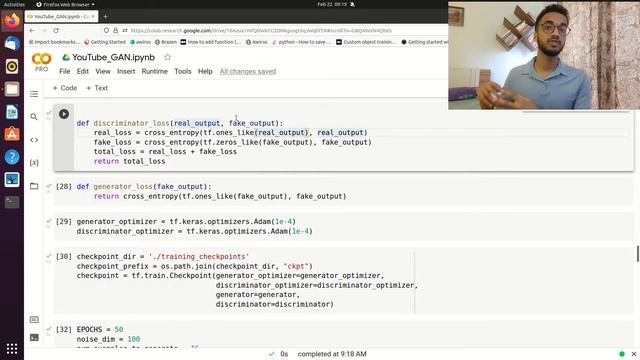Open Thunderbird mail from the dock
The image size is (640, 360).
click(12, 43)
